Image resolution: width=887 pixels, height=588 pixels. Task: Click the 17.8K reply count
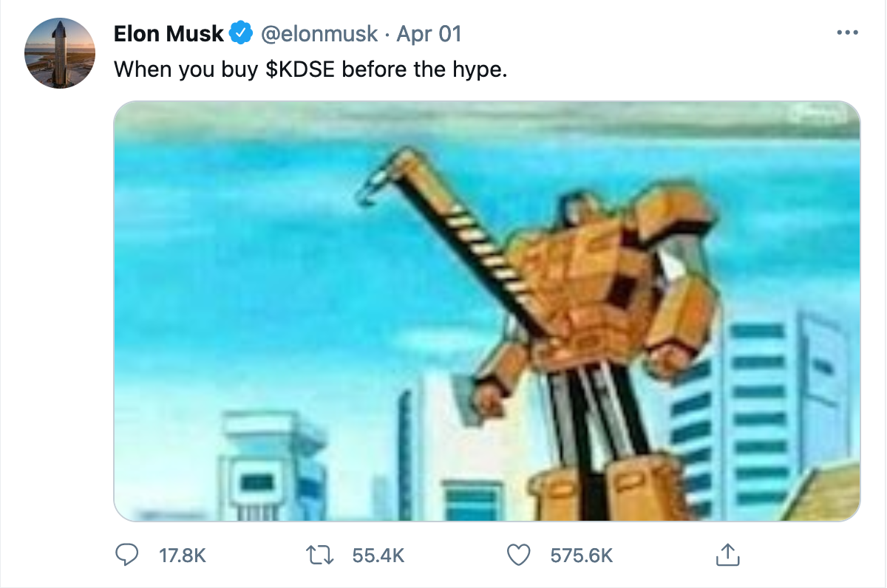click(x=183, y=555)
